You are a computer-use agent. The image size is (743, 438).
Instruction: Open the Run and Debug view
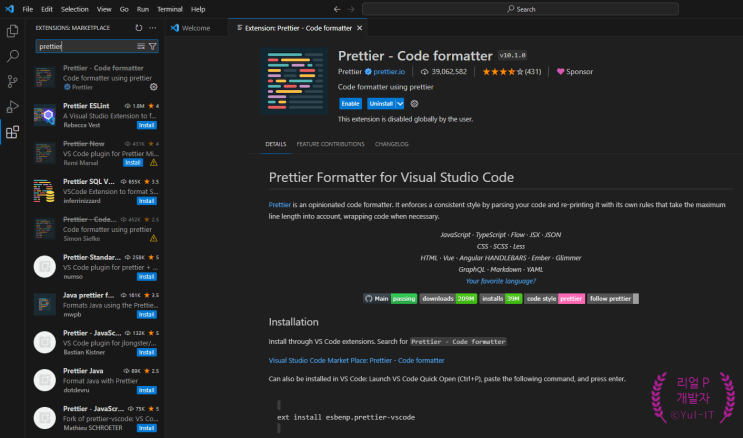(12, 107)
